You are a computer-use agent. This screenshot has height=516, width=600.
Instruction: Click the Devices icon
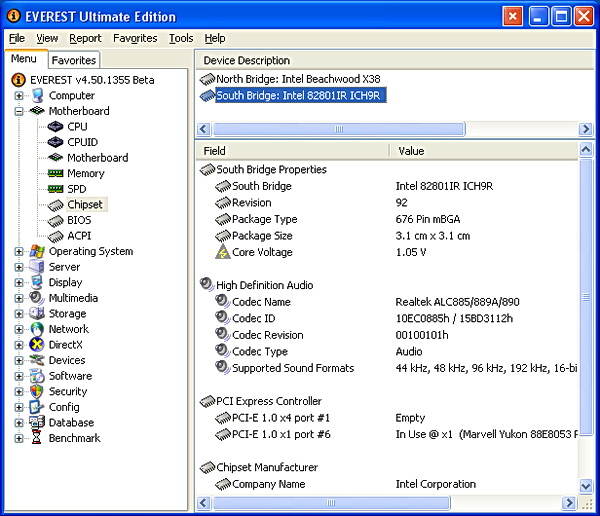tap(37, 360)
